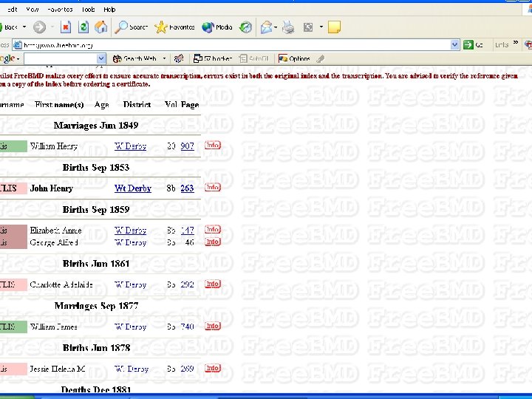This screenshot has width=532, height=399.
Task: Click the Mail envelope icon
Action: click(266, 27)
